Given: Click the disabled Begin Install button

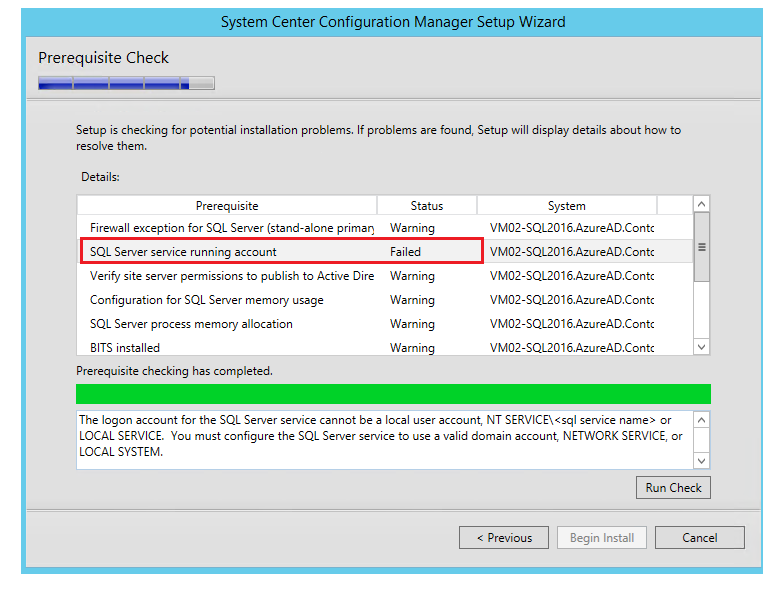Looking at the screenshot, I should (602, 537).
